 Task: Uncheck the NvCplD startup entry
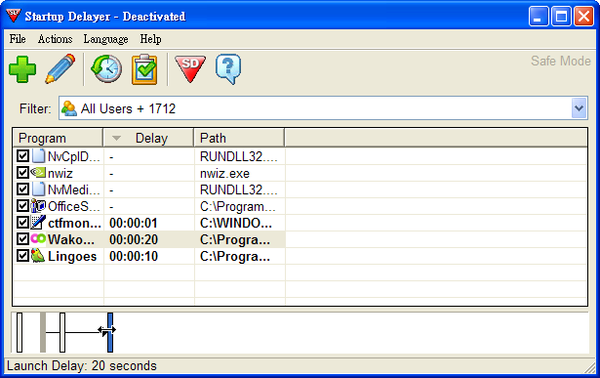click(x=23, y=156)
